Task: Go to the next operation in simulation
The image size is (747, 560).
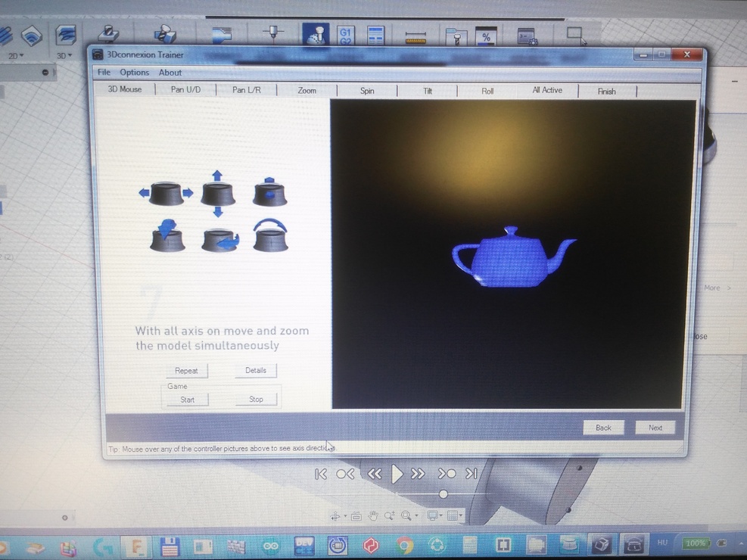Action: pos(447,473)
